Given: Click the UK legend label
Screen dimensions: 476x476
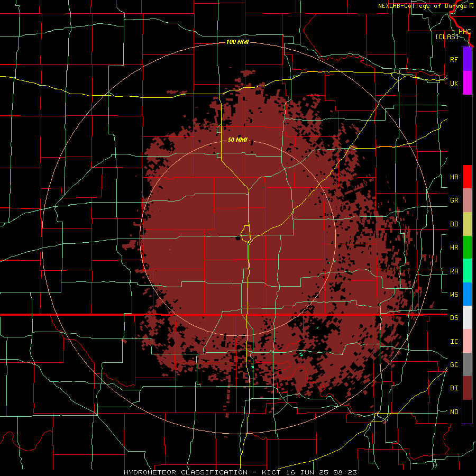Looking at the screenshot, I should 454,83.
